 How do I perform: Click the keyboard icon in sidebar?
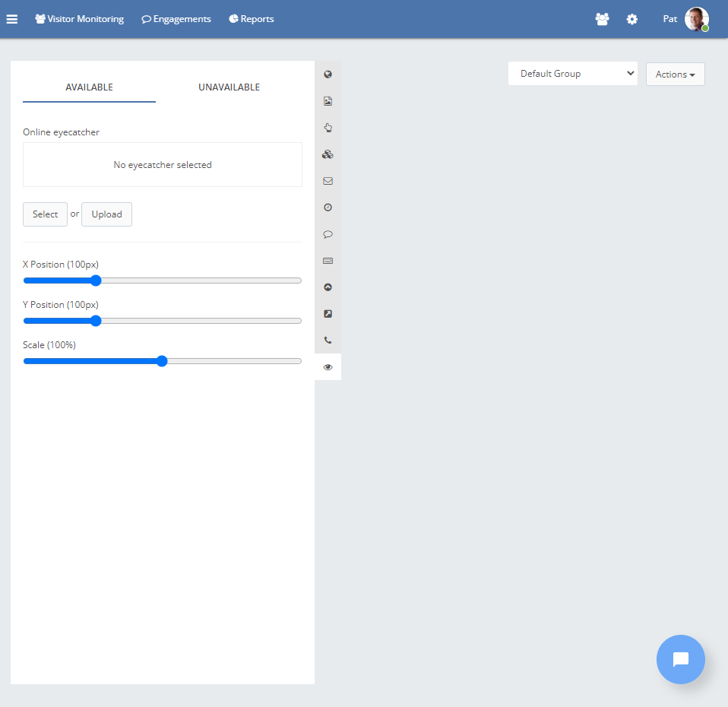[x=328, y=261]
